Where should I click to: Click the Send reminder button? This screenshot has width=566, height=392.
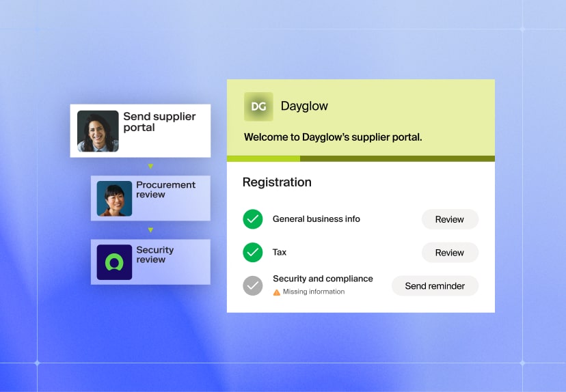click(435, 286)
